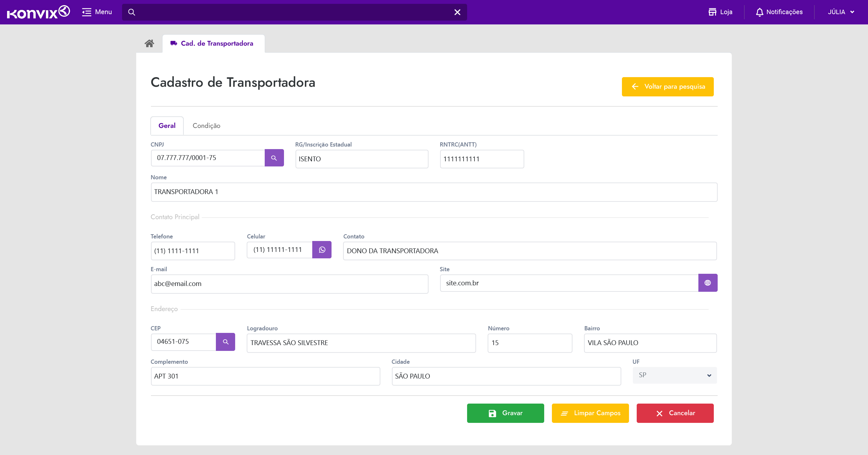Switch to the Condição tab
This screenshot has width=868, height=455.
[x=206, y=126]
